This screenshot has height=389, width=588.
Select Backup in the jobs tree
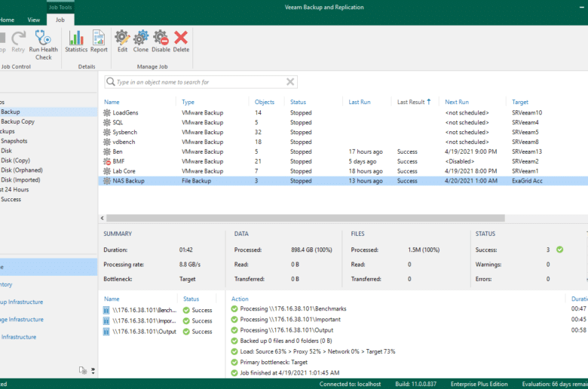[10, 112]
